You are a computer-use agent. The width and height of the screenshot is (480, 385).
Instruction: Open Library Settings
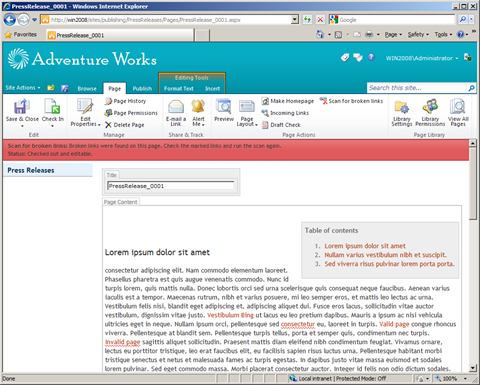coord(402,112)
